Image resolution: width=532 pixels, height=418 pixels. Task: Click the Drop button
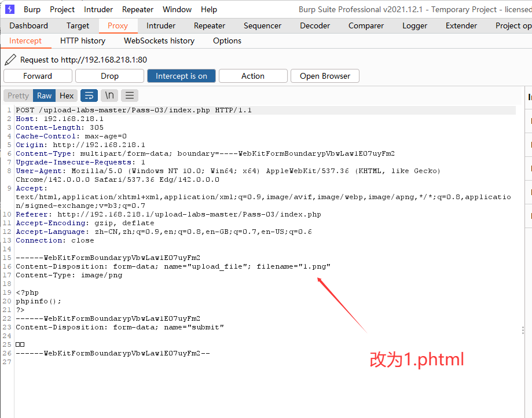point(109,76)
